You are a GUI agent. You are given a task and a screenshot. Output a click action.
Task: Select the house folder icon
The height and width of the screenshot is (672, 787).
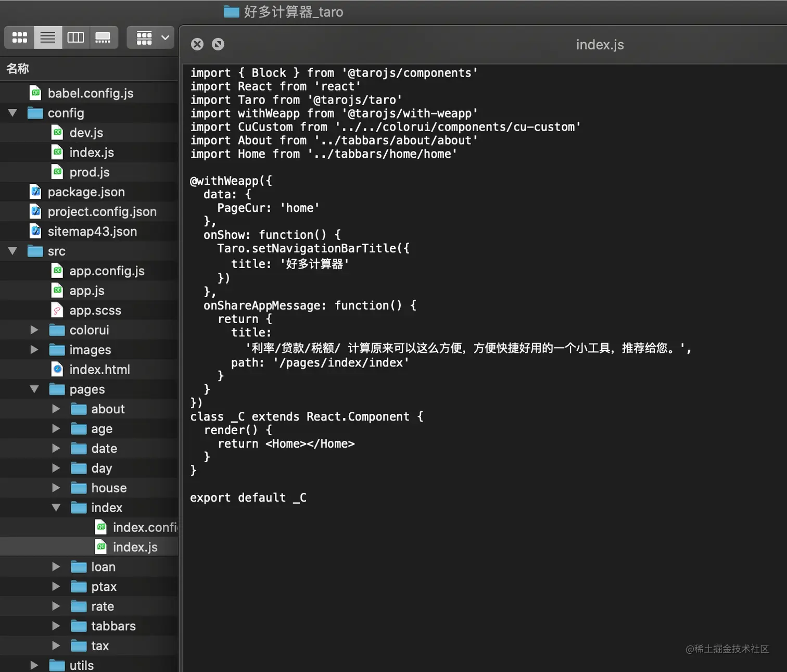pyautogui.click(x=79, y=488)
